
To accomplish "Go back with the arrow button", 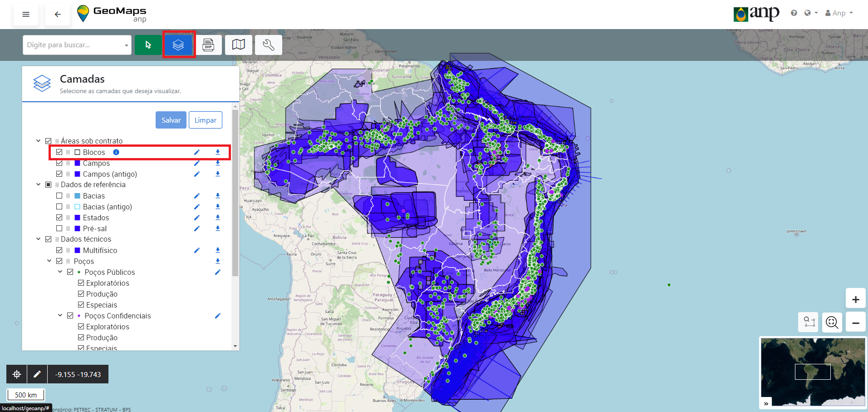I will point(58,15).
